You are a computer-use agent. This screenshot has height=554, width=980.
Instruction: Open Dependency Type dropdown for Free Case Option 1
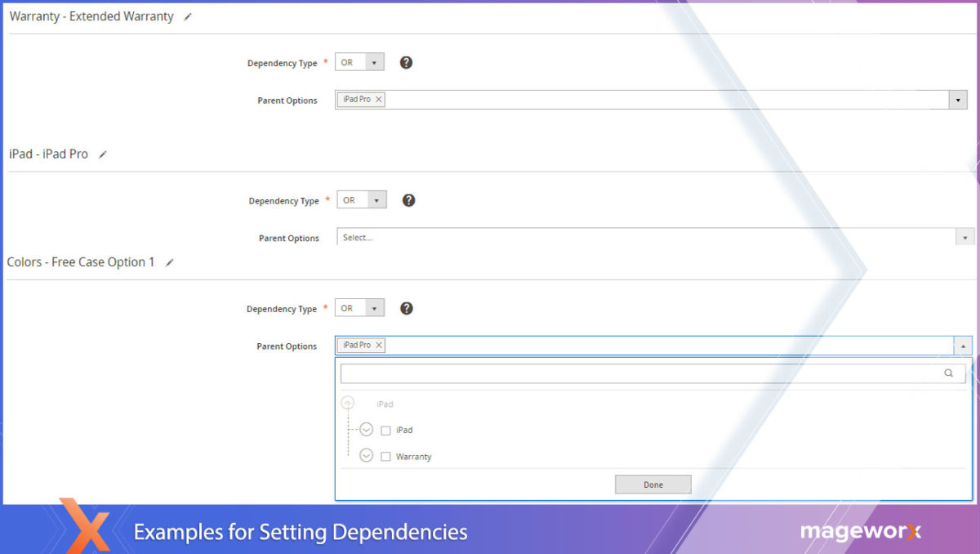[x=359, y=308]
